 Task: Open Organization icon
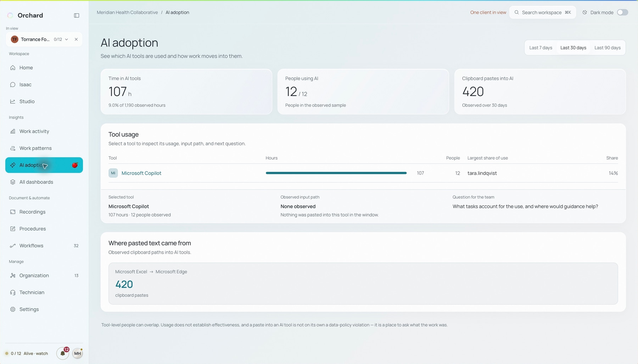point(13,275)
